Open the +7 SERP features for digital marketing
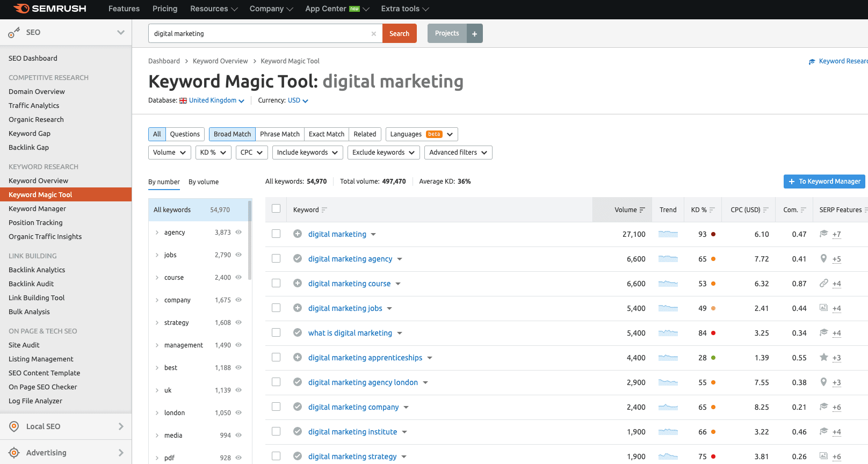Screen dimensions: 868x464 click(x=836, y=234)
